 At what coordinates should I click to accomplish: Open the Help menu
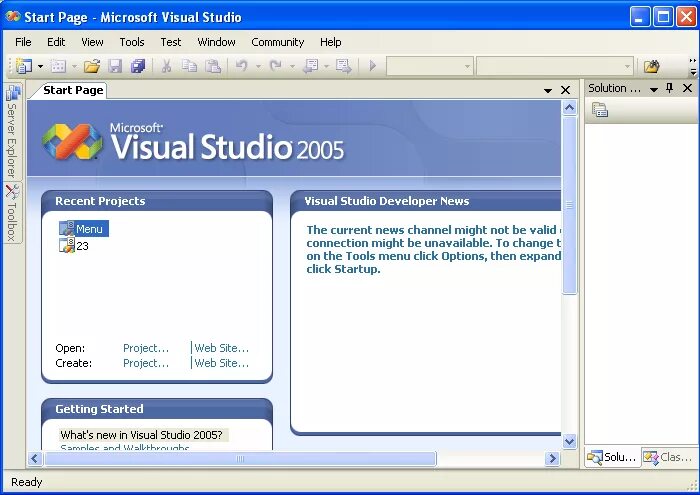(x=330, y=42)
